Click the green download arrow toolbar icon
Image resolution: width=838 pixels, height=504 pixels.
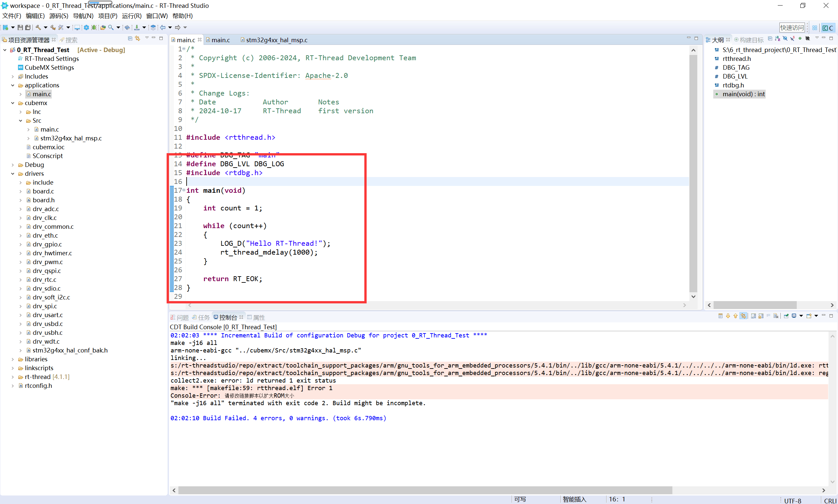(x=137, y=27)
